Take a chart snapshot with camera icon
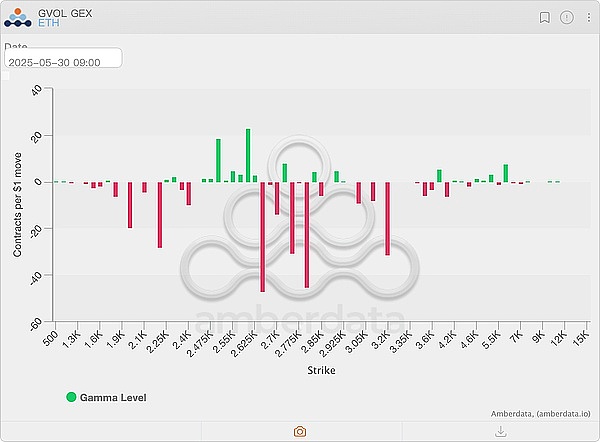The width and height of the screenshot is (600, 442). tap(299, 431)
